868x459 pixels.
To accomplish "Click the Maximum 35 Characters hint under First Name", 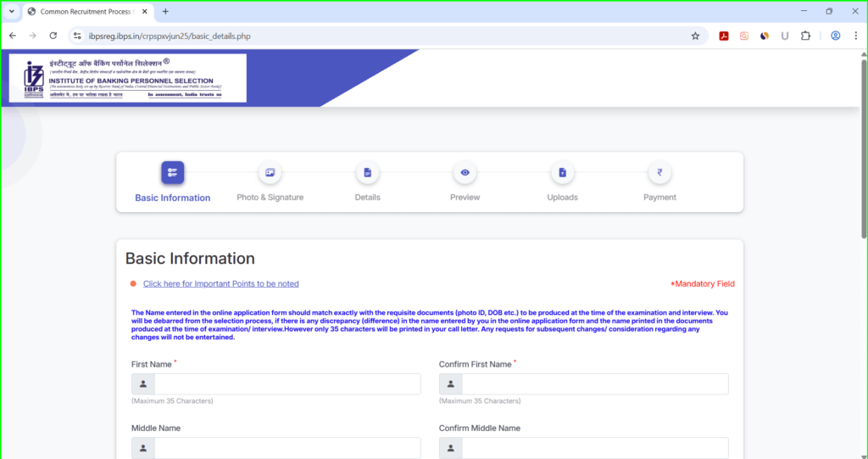I will [172, 400].
